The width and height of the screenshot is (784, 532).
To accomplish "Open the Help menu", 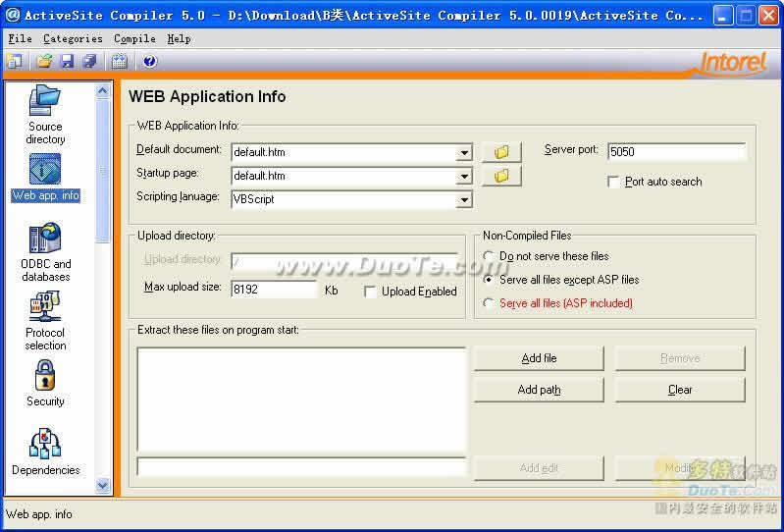I will pyautogui.click(x=179, y=38).
